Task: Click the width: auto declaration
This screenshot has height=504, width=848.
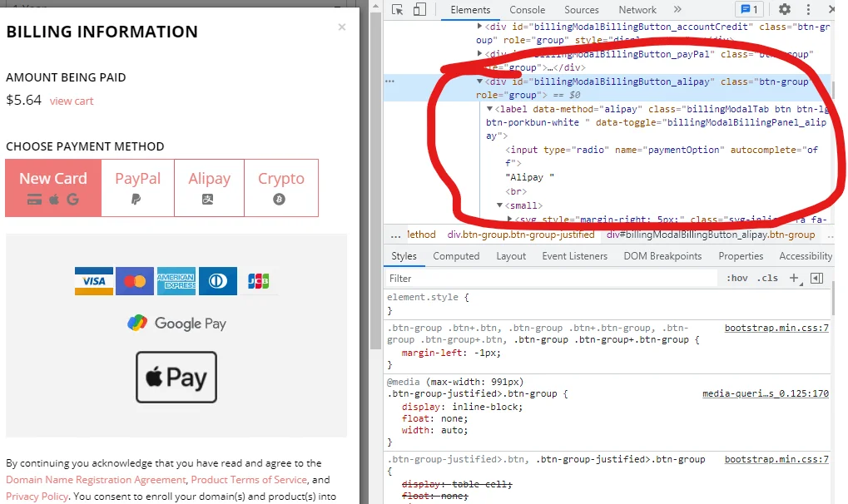Action: [434, 431]
